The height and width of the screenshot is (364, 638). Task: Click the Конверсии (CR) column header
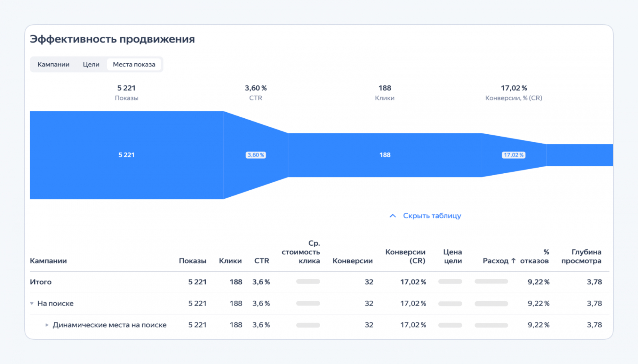click(x=406, y=256)
